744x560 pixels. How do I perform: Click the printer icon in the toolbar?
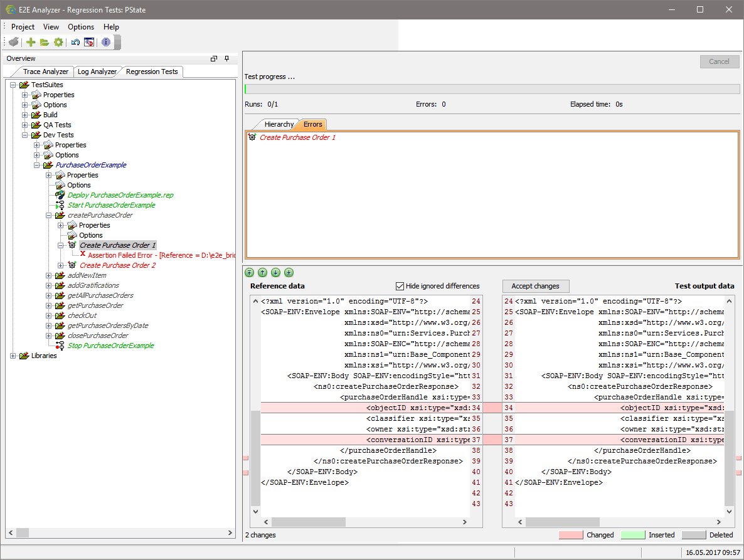pyautogui.click(x=13, y=41)
